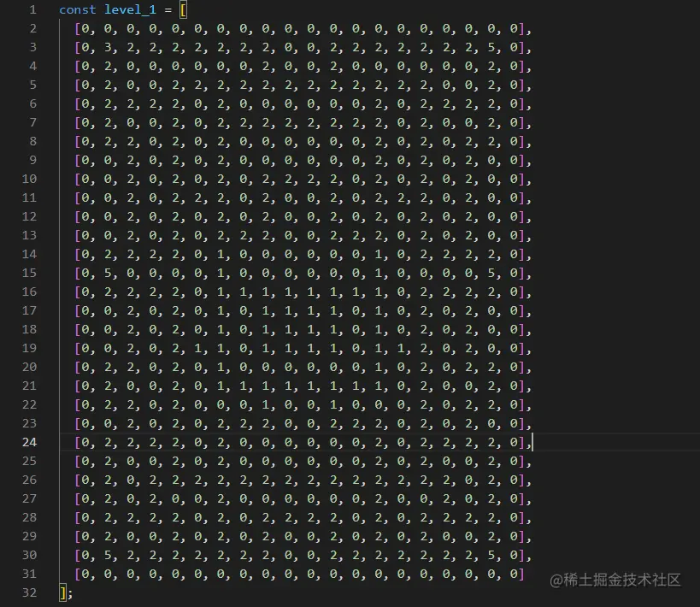Click line number 28 in the gutter
700x607 pixels.
[29, 517]
